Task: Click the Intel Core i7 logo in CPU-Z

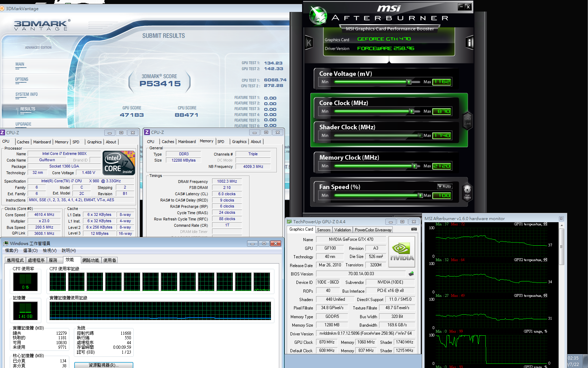Action: (119, 163)
